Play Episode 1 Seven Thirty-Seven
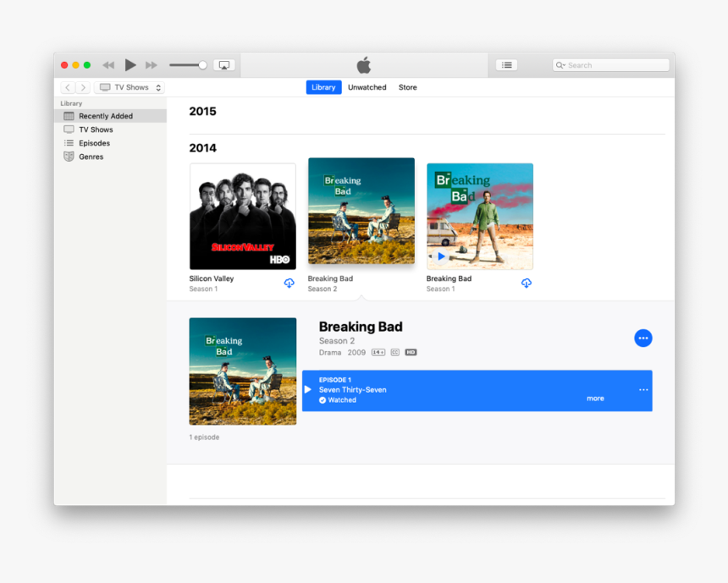The width and height of the screenshot is (728, 583). pos(308,389)
